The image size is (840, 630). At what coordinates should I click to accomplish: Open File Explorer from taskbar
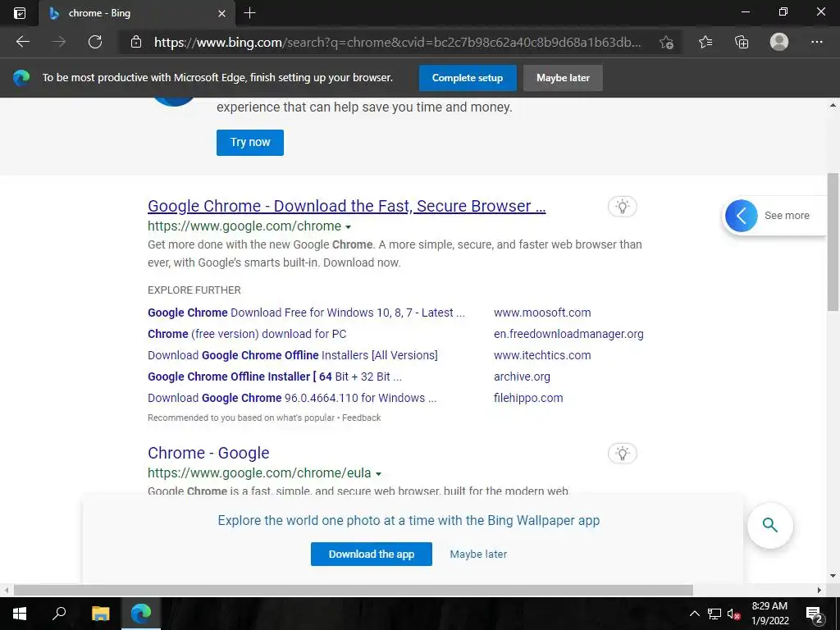100,613
